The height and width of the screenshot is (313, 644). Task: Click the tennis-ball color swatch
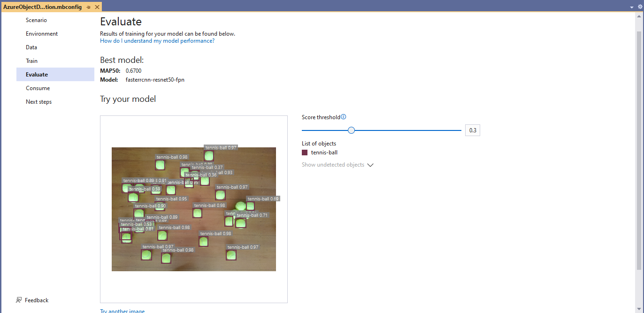point(305,153)
